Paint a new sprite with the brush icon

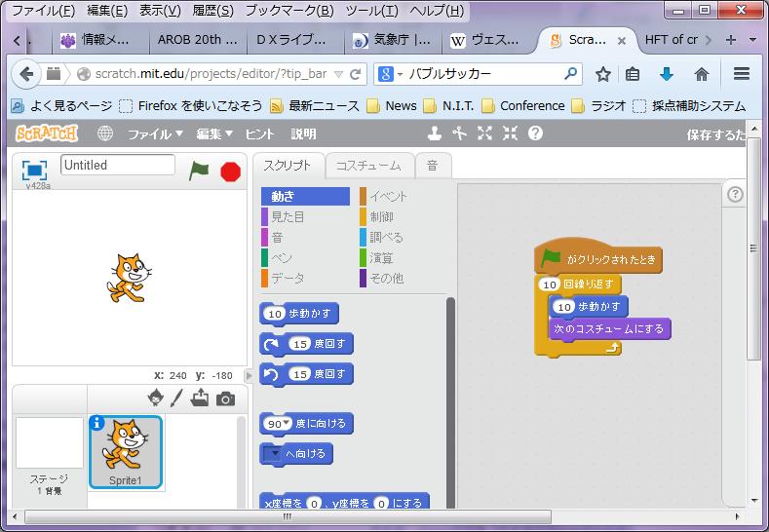point(177,398)
